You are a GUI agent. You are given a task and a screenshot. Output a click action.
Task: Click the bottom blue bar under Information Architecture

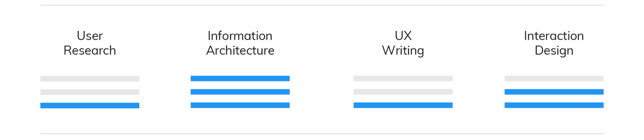[240, 105]
